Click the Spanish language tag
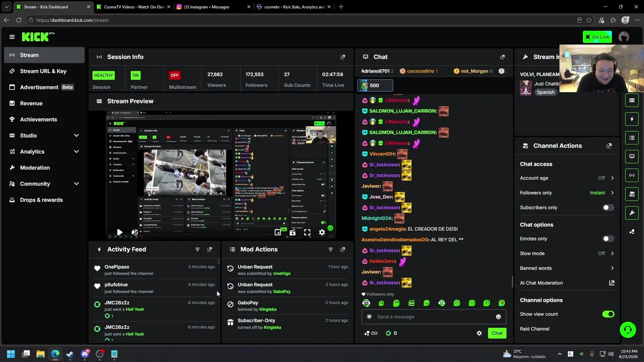Viewport: 644px width, 362px height. 545,93
